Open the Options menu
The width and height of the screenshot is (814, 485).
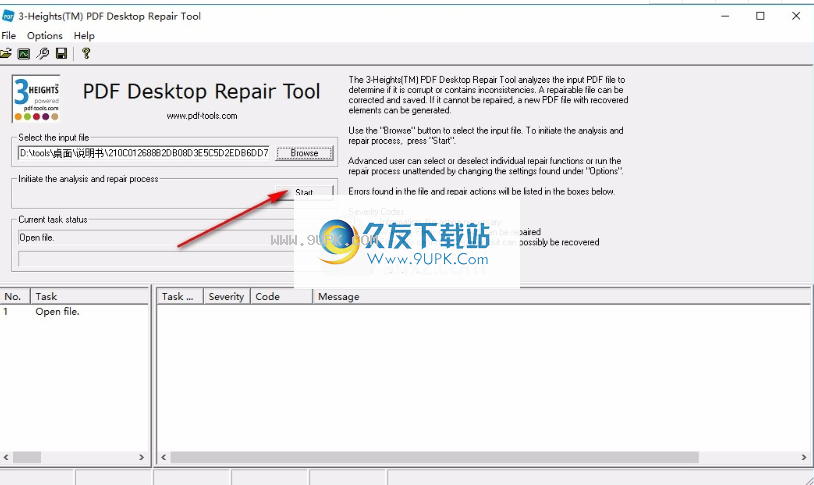coord(45,35)
